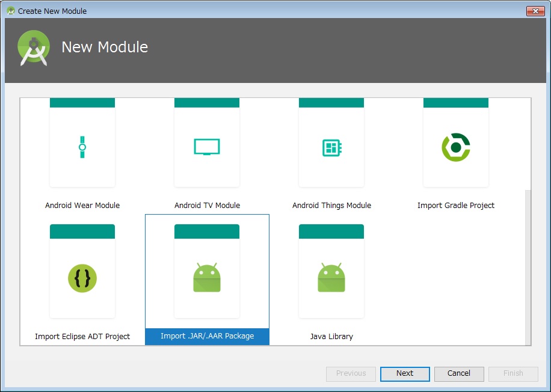The image size is (551, 392).
Task: Click the highlighted "Import .JAR/.AAR Package" label
Action: click(207, 336)
